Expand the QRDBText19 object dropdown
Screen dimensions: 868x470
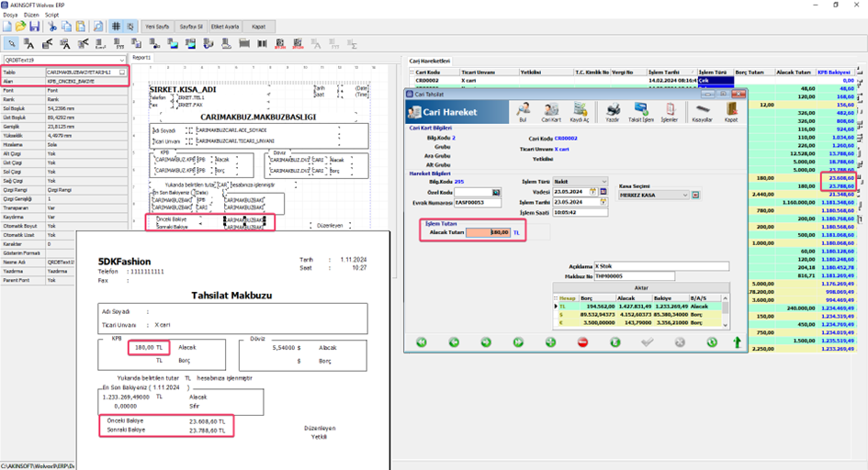pyautogui.click(x=122, y=60)
